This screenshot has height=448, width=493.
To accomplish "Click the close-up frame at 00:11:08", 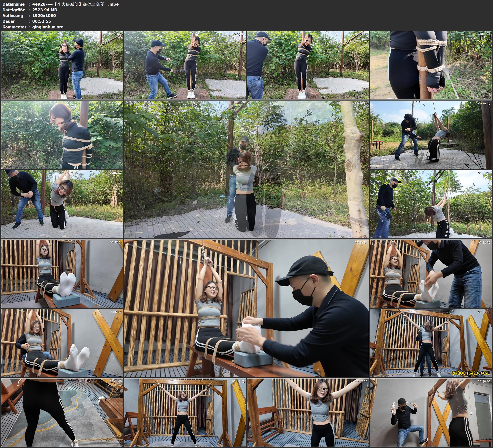I will (x=431, y=65).
